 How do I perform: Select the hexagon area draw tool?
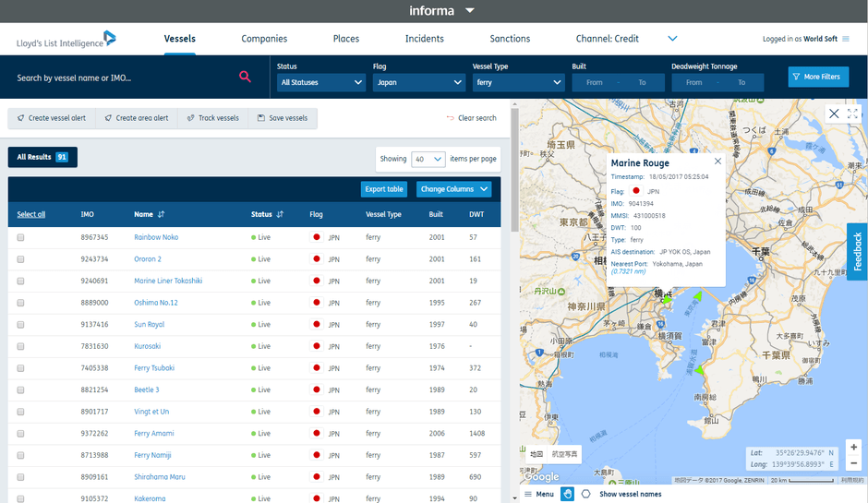click(x=585, y=494)
